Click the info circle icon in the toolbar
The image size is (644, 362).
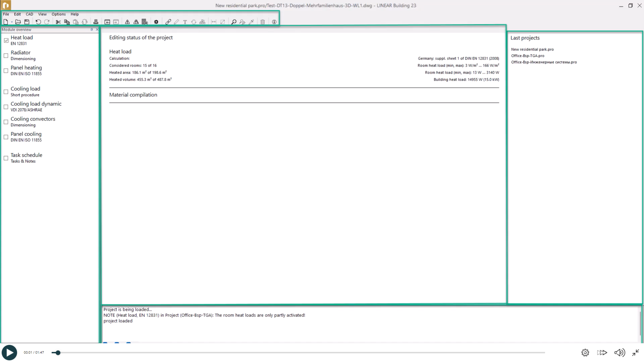274,22
